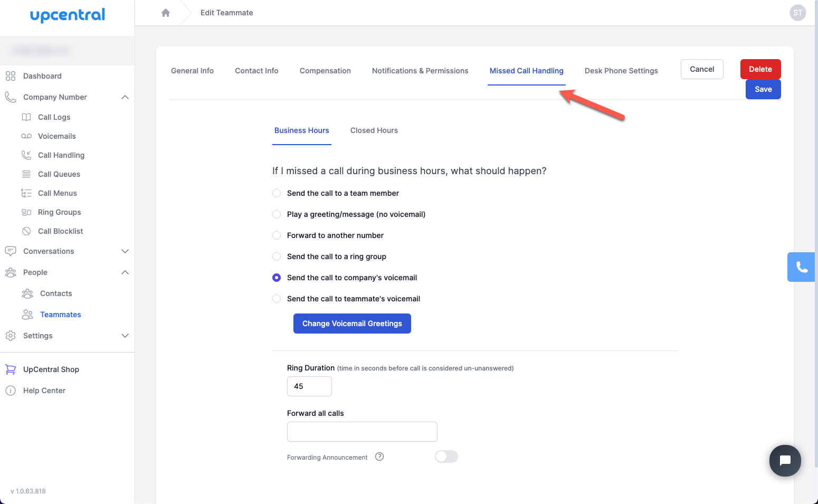Click the Help Center info icon
The width and height of the screenshot is (818, 504).
tap(11, 391)
